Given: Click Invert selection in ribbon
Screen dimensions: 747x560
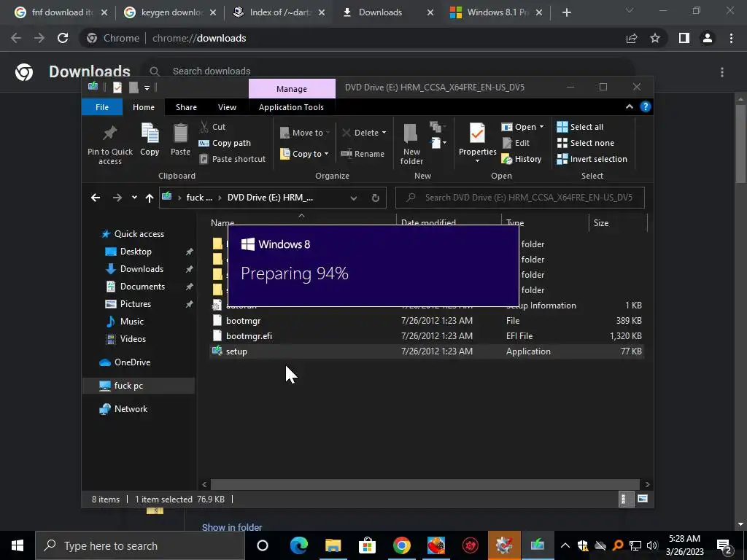Looking at the screenshot, I should pyautogui.click(x=592, y=159).
